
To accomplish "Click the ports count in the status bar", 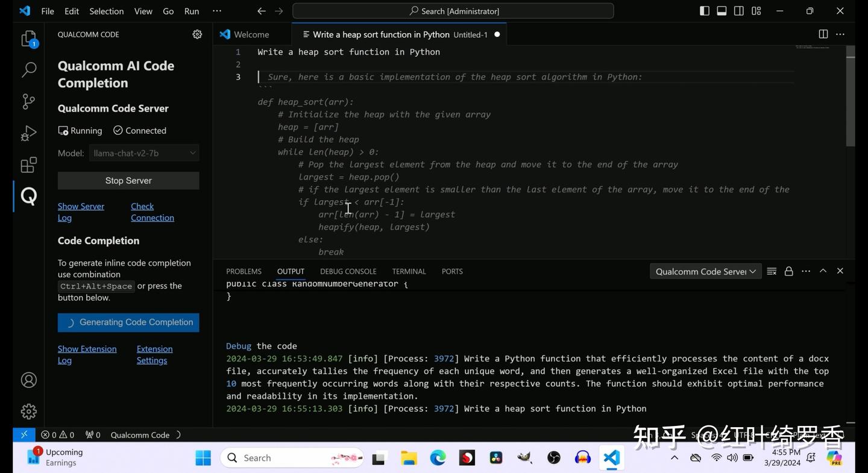I will [93, 434].
